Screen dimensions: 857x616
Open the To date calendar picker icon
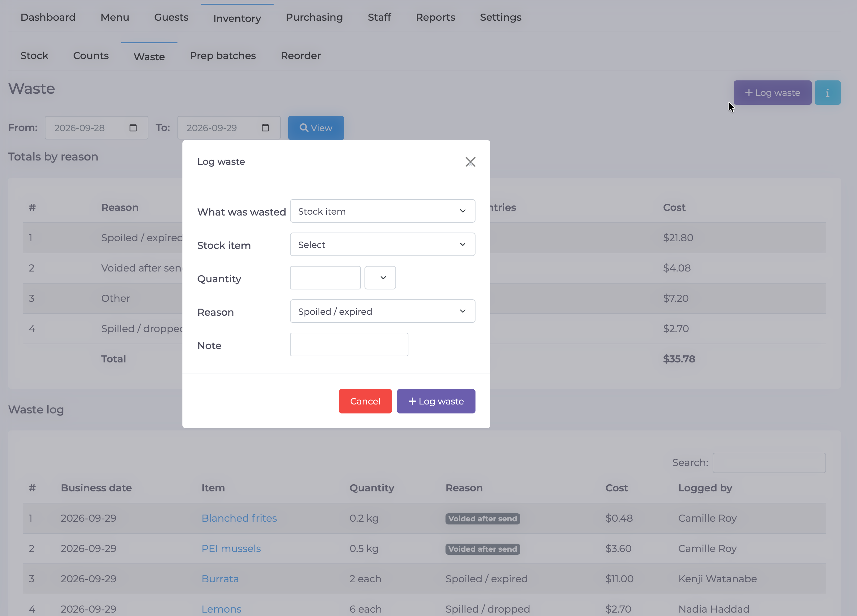click(x=265, y=128)
